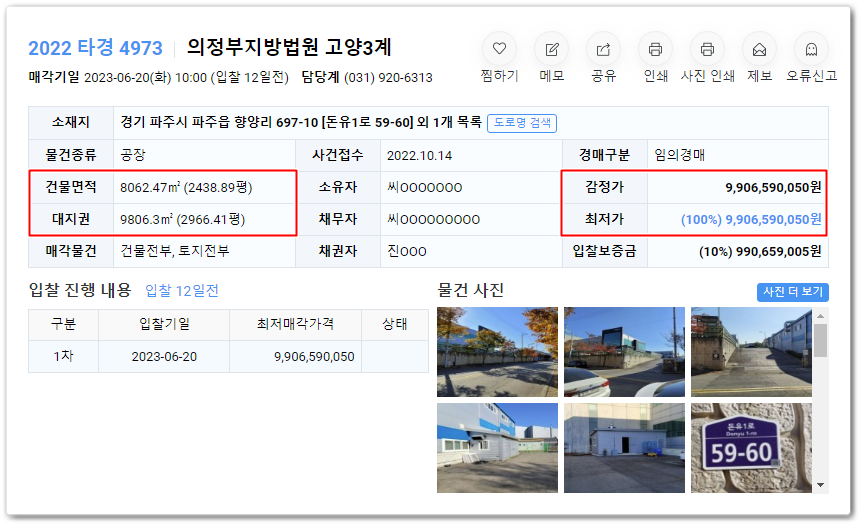Click the 의정부지방법원 고양3계 heading
The image size is (863, 527).
(290, 47)
